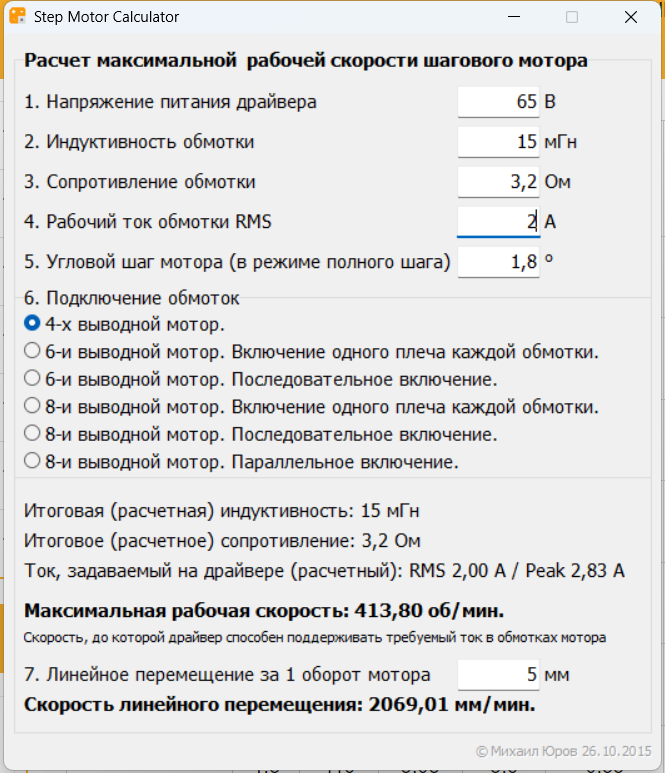665x773 pixels.
Task: Select 8-и выводной мотор Параллельное включение
Action: [33, 462]
